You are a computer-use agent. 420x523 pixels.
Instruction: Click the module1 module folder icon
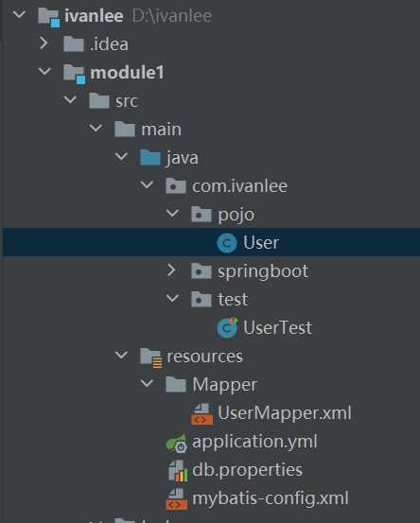(x=74, y=74)
